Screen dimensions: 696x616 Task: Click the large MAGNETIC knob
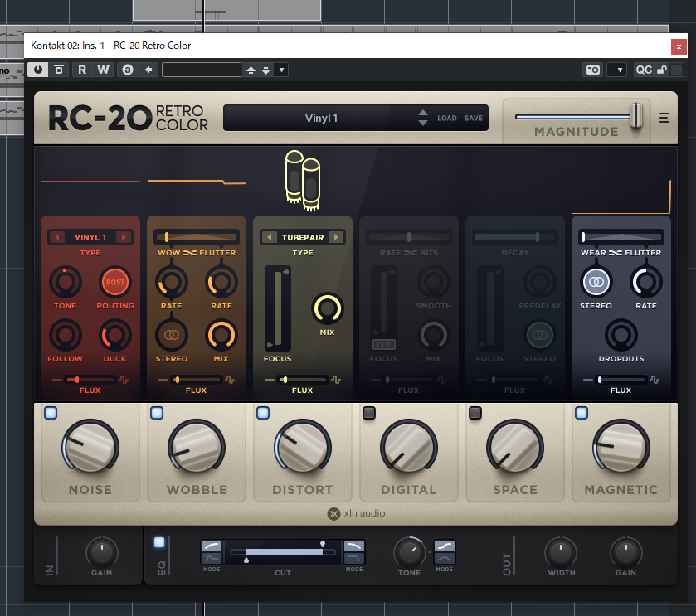(621, 446)
